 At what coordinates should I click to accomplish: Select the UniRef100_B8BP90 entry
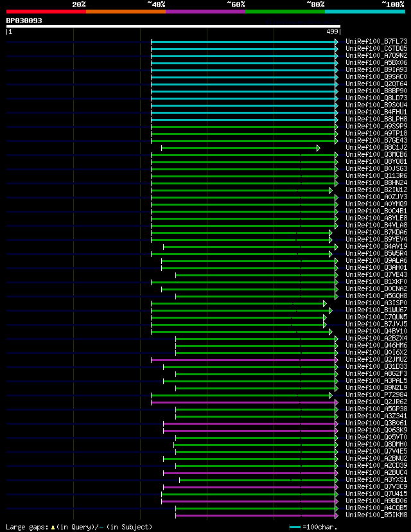[x=376, y=91]
